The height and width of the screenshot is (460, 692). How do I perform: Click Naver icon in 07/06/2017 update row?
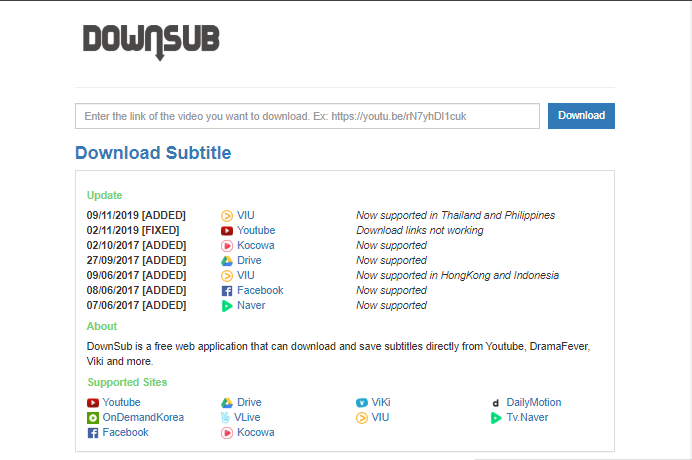tap(226, 305)
